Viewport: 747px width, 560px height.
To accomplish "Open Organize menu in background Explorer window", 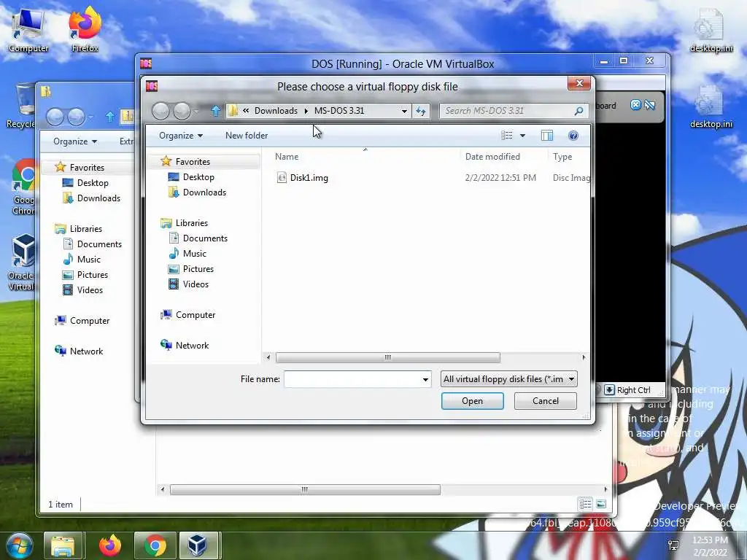I will coord(75,141).
